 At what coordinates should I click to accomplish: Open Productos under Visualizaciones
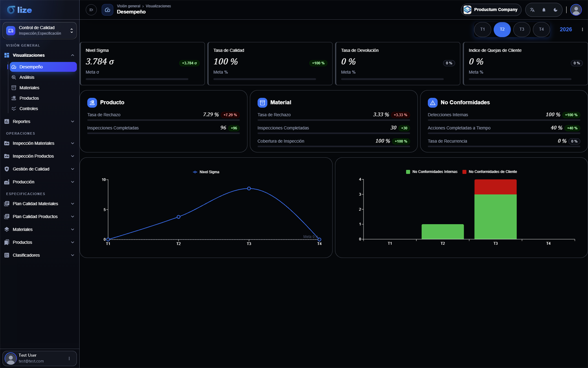pos(43,98)
